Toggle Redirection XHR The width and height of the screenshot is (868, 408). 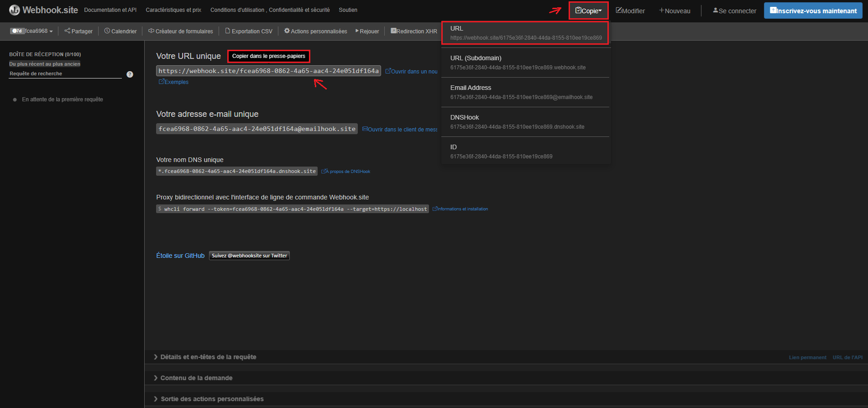414,31
